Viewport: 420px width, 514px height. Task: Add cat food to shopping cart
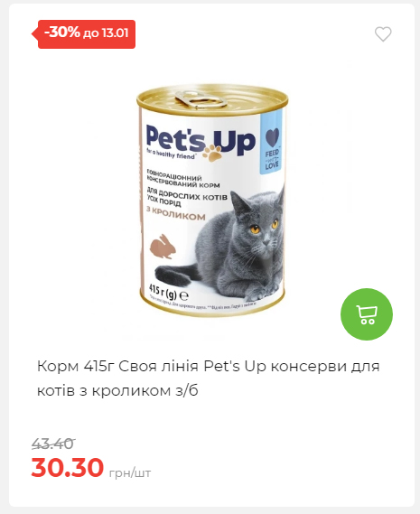click(367, 314)
